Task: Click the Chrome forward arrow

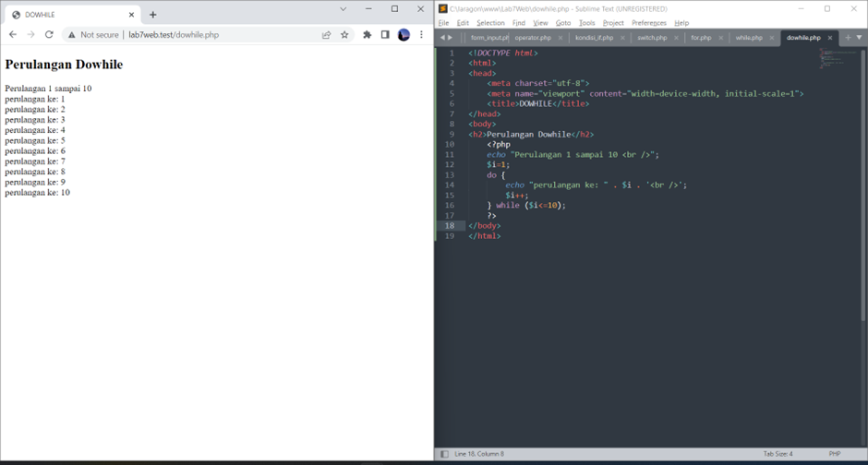Action: [31, 35]
